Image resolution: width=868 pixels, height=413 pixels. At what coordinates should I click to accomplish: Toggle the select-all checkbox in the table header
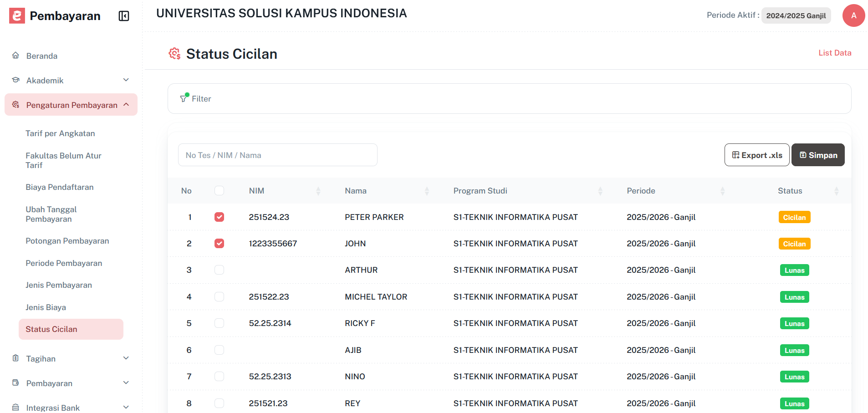(220, 190)
